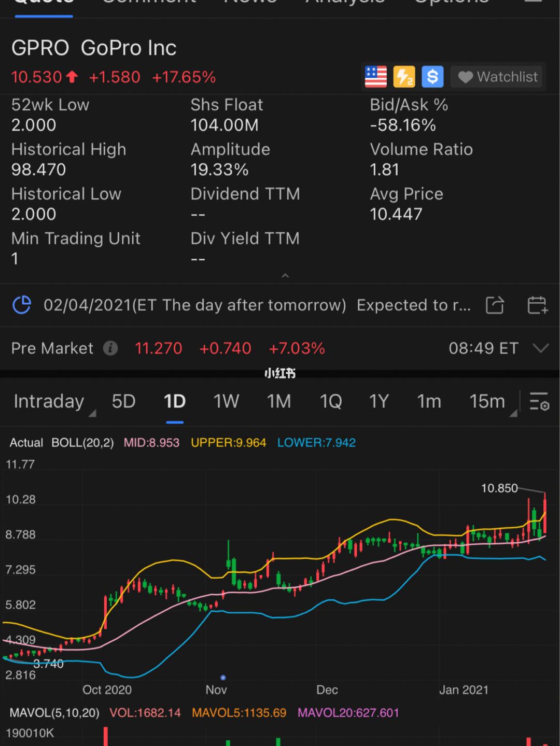Select the 1m interval tab
The image size is (560, 746).
coord(429,401)
